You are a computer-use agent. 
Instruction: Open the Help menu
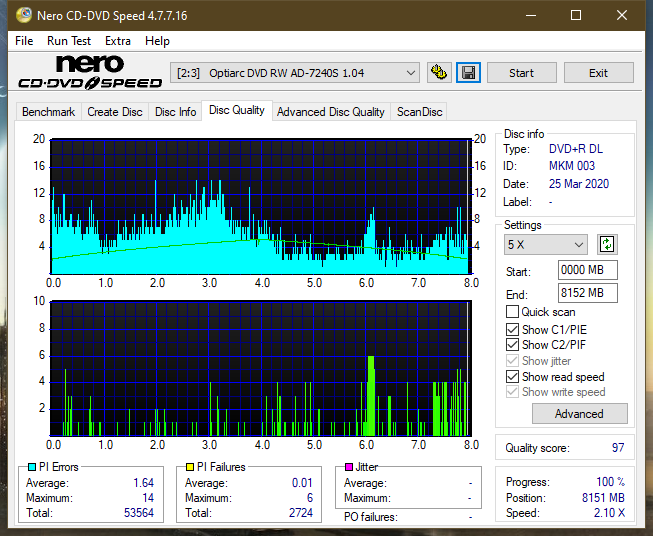tap(157, 41)
